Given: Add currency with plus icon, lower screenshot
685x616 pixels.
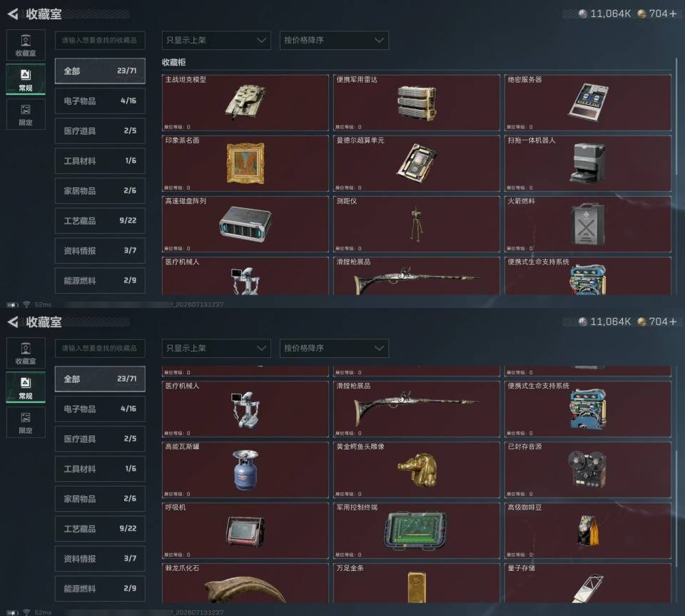Looking at the screenshot, I should (673, 322).
